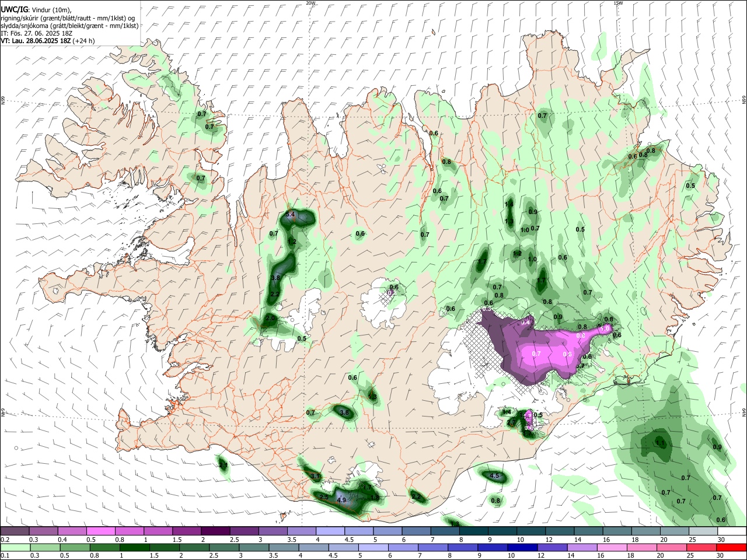747x560 pixels.
Task: Click the white 30 swatch in top legend row
Action: (732, 531)
